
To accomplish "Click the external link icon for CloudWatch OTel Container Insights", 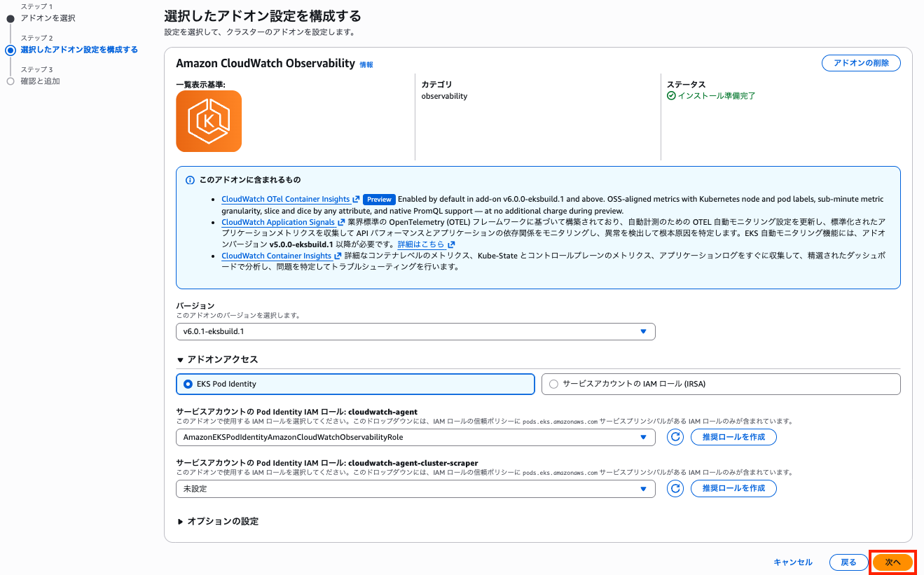I will pyautogui.click(x=356, y=200).
